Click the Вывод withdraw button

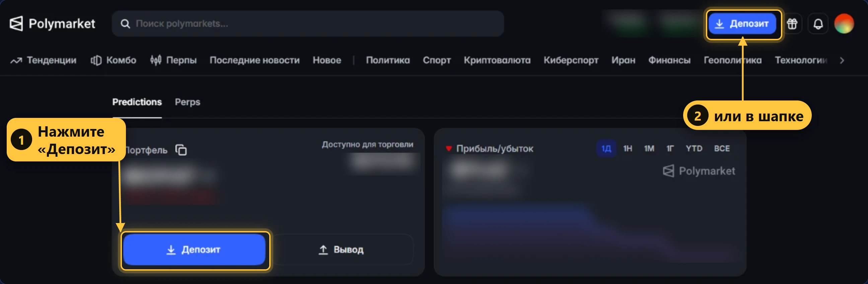(341, 250)
